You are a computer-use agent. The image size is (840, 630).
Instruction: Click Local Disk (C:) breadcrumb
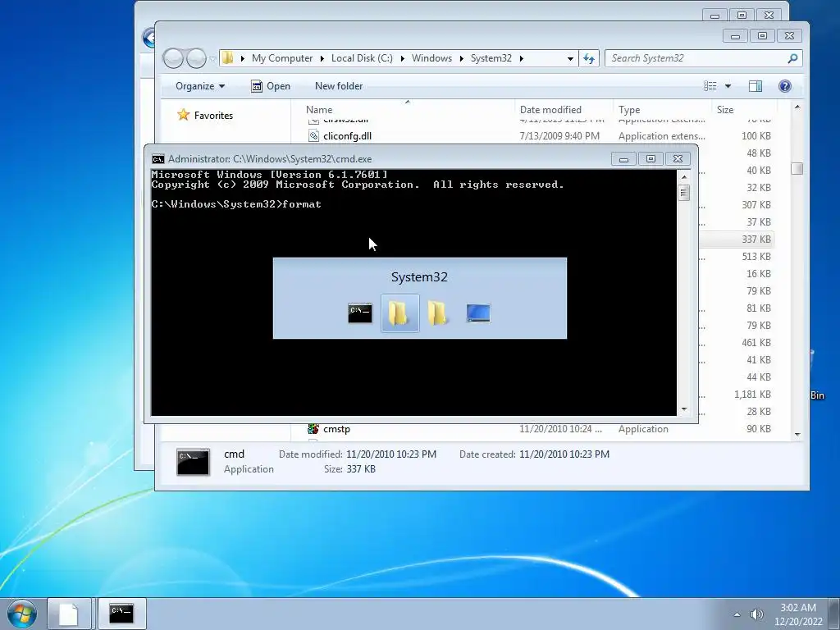click(362, 58)
